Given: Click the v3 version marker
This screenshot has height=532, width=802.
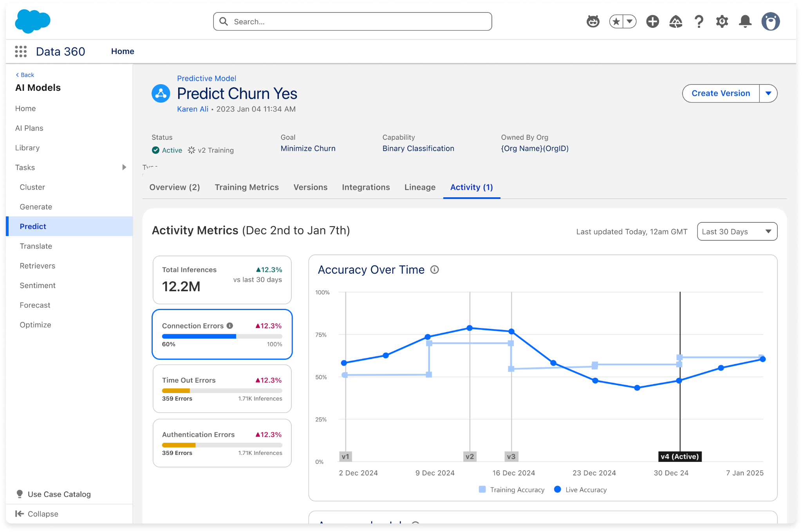Looking at the screenshot, I should click(511, 456).
